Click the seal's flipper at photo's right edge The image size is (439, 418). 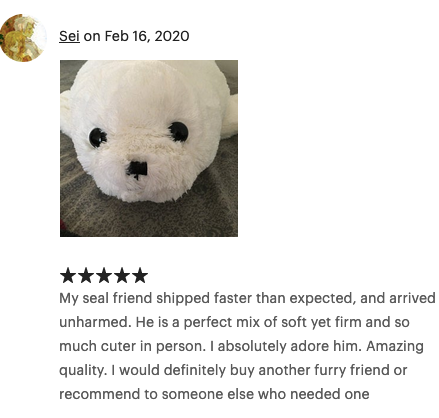pyautogui.click(x=230, y=117)
